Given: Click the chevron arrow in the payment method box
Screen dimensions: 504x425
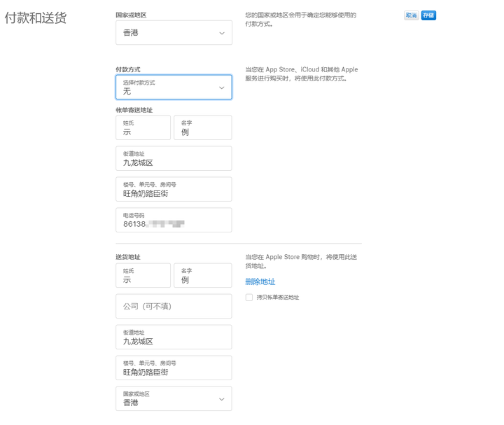Looking at the screenshot, I should click(x=221, y=88).
